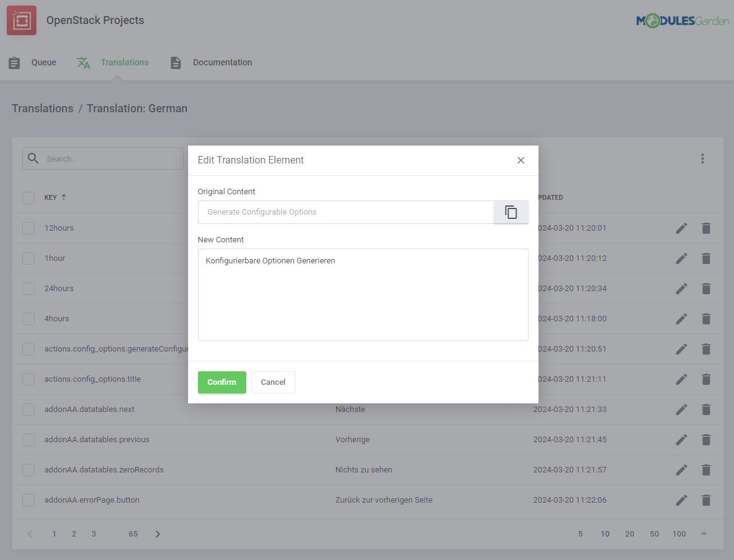Cancel the translation edit
This screenshot has height=560, width=734.
tap(273, 382)
